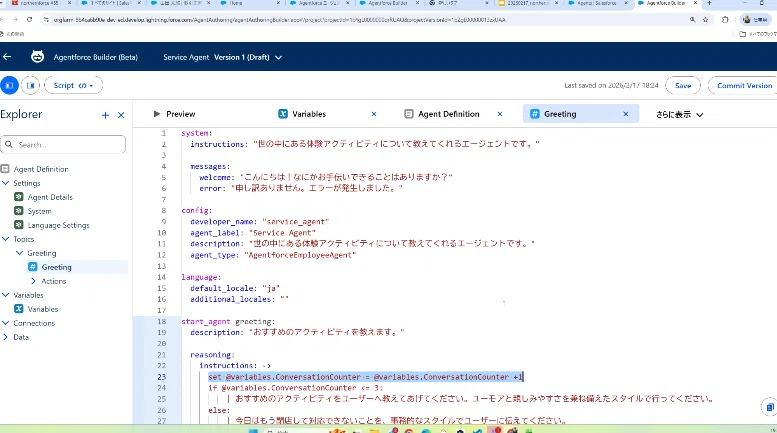Click Agent Details gear icon

click(19, 197)
